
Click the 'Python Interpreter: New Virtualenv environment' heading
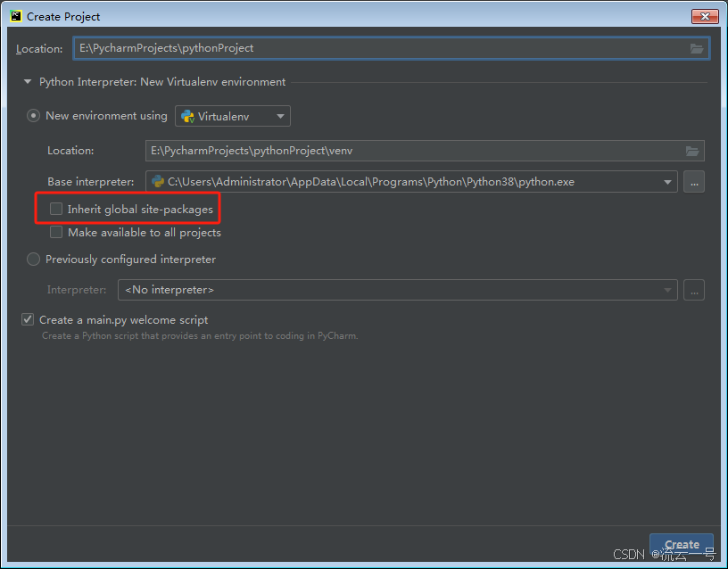(x=162, y=82)
